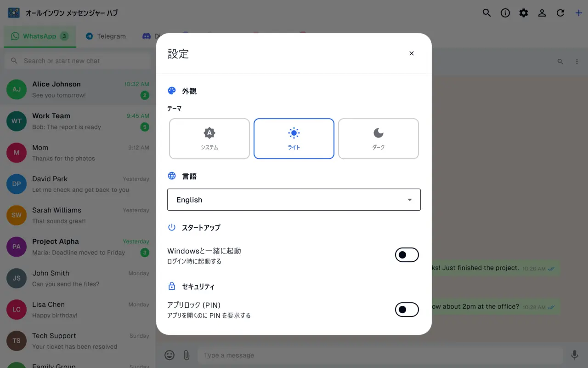Image resolution: width=588 pixels, height=368 pixels.
Task: Switch to the WhatsApp tab
Action: pyautogui.click(x=40, y=36)
